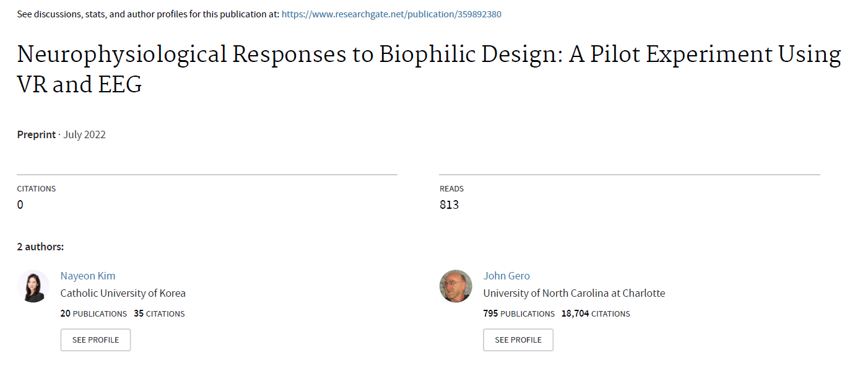The width and height of the screenshot is (868, 373).
Task: Click Catholic University of Korea affiliation
Action: (123, 293)
